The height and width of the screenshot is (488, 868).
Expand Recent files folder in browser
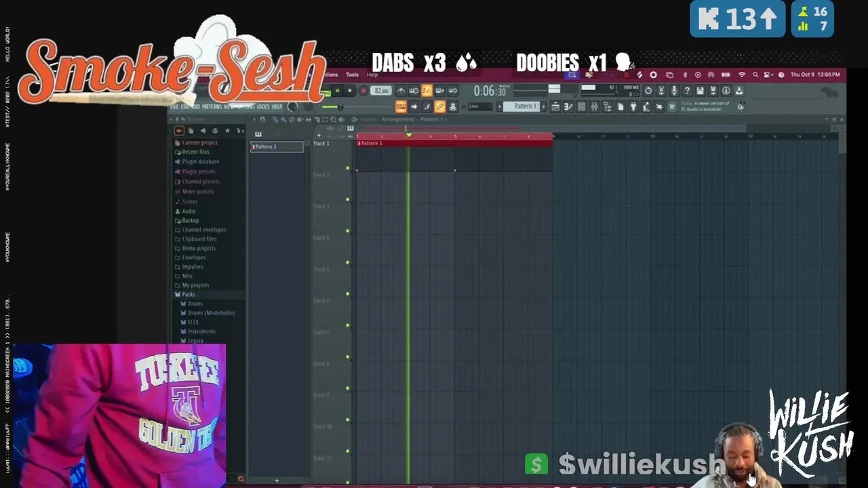[x=193, y=152]
